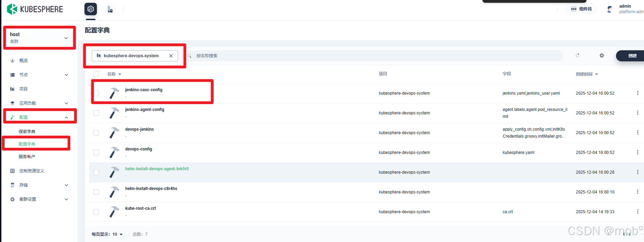
Task: Open more actions for devops-config
Action: [637, 152]
